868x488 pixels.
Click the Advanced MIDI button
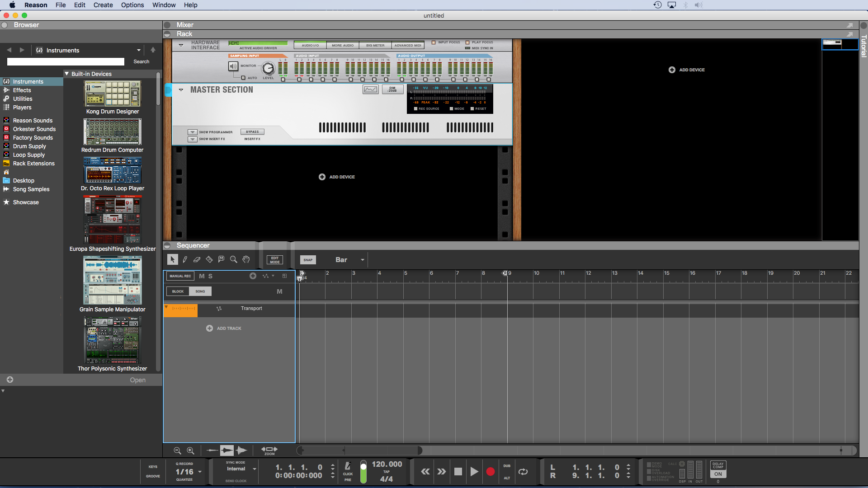tap(408, 45)
